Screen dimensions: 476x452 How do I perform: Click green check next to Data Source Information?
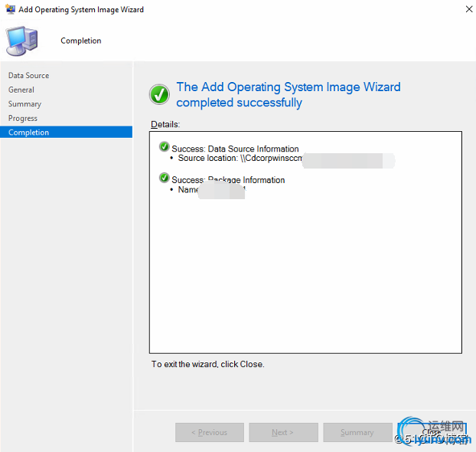coord(164,147)
